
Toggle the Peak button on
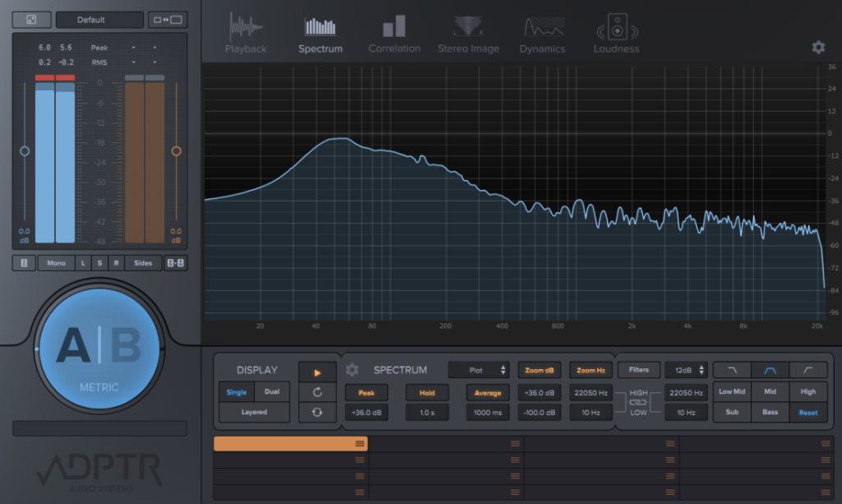367,393
